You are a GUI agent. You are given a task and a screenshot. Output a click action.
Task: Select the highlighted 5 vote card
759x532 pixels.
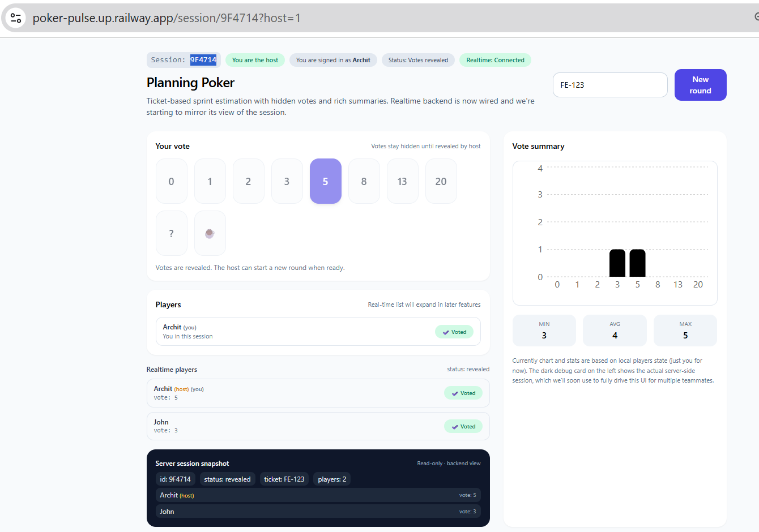pyautogui.click(x=325, y=181)
